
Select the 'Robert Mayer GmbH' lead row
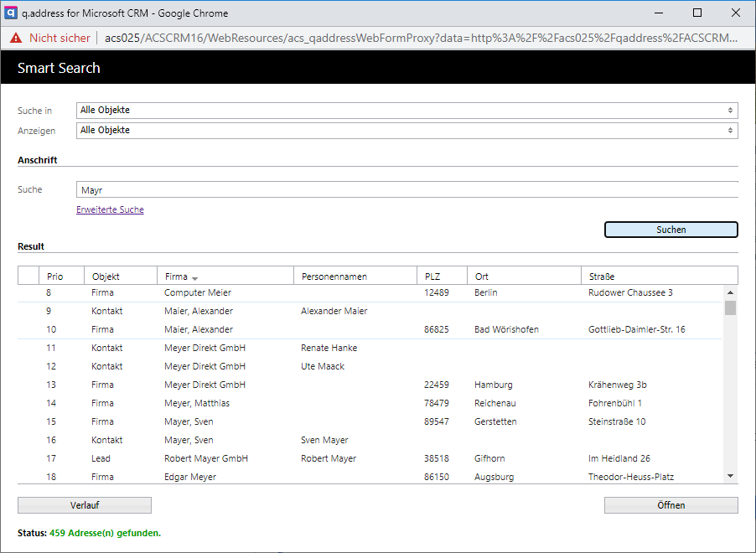click(x=370, y=458)
